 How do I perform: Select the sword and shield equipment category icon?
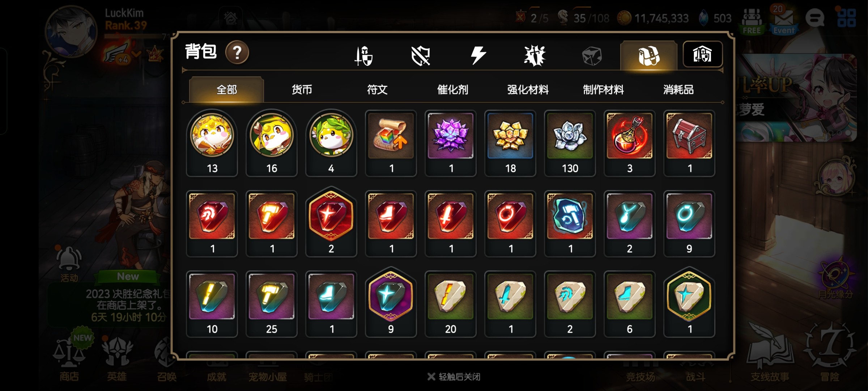tap(363, 56)
